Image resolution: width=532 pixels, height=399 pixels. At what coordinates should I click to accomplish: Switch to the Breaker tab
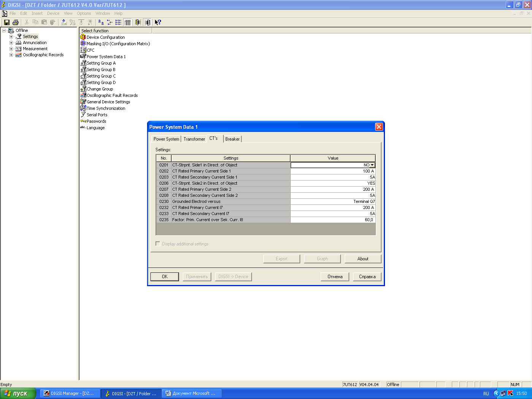[232, 139]
